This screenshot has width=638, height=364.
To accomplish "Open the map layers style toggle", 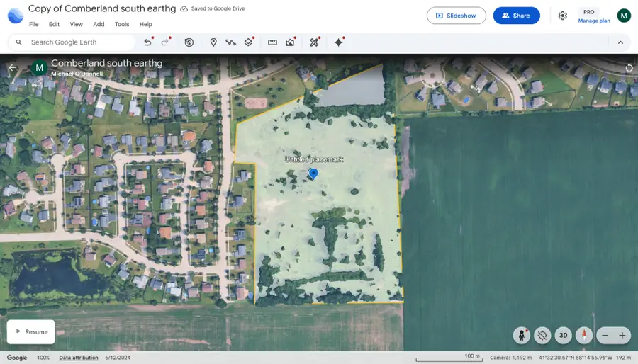I will tap(248, 42).
